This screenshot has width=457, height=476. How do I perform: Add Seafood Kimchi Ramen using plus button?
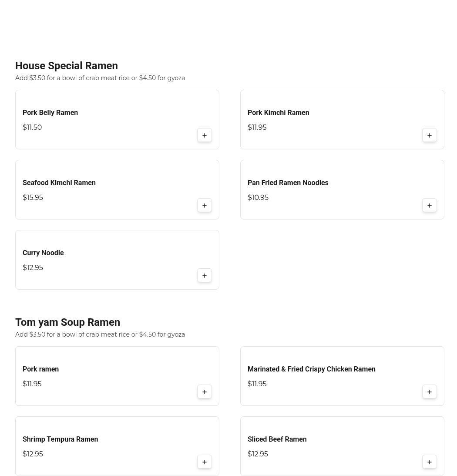coord(205,206)
